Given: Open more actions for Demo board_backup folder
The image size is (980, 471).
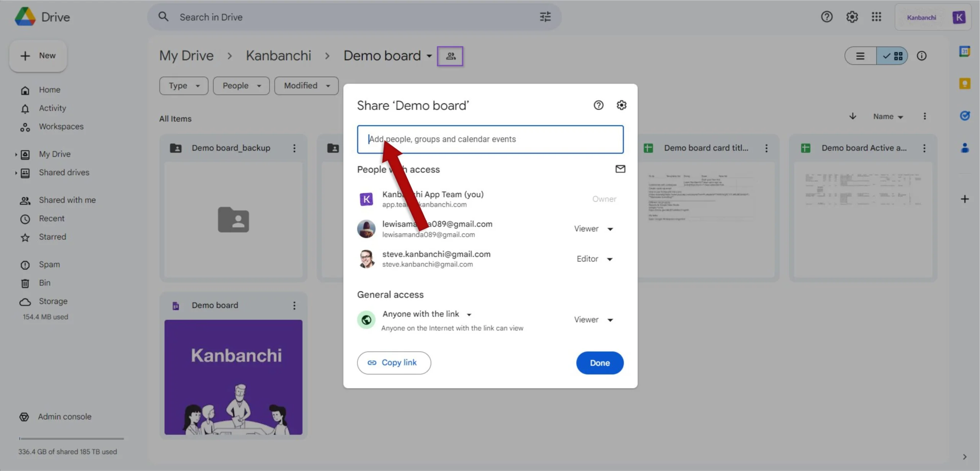Looking at the screenshot, I should tap(294, 148).
